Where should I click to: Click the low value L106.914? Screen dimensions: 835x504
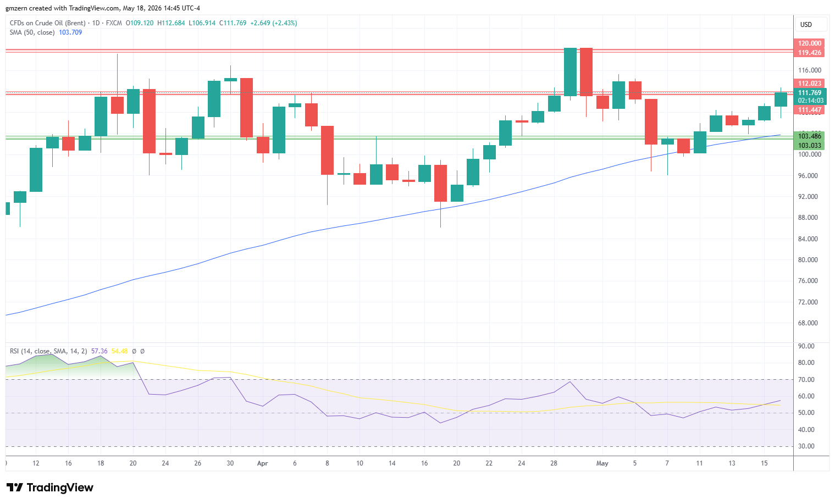pyautogui.click(x=202, y=23)
